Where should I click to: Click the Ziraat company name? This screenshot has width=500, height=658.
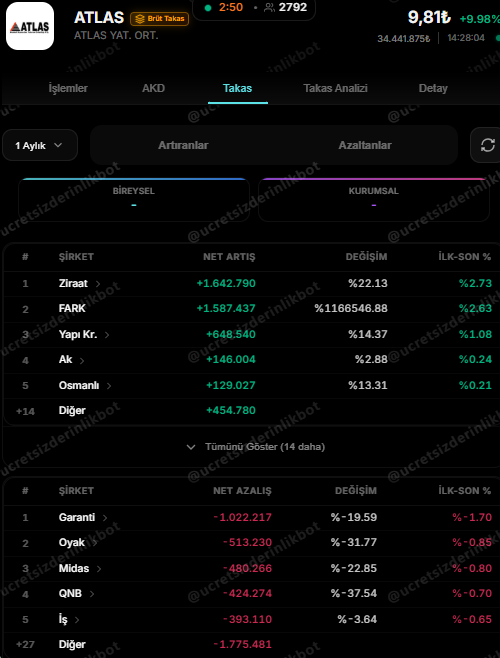[73, 283]
